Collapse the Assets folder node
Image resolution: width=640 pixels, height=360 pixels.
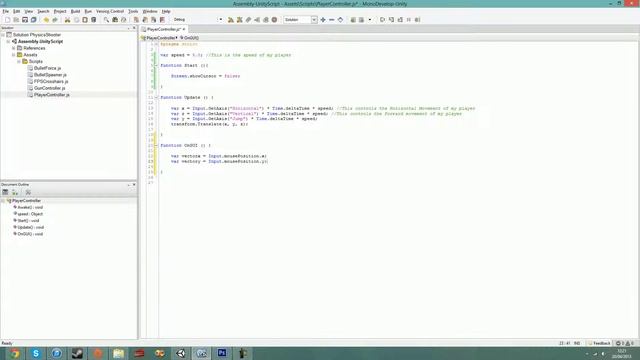13,55
